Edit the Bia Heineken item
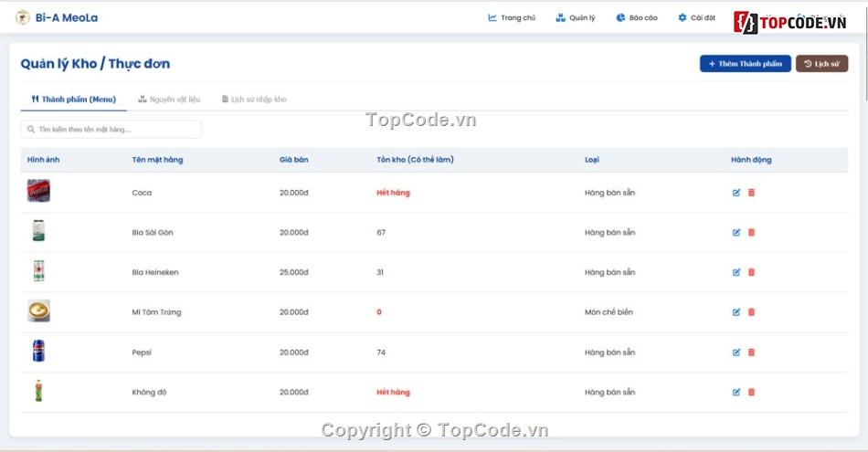 pos(736,272)
